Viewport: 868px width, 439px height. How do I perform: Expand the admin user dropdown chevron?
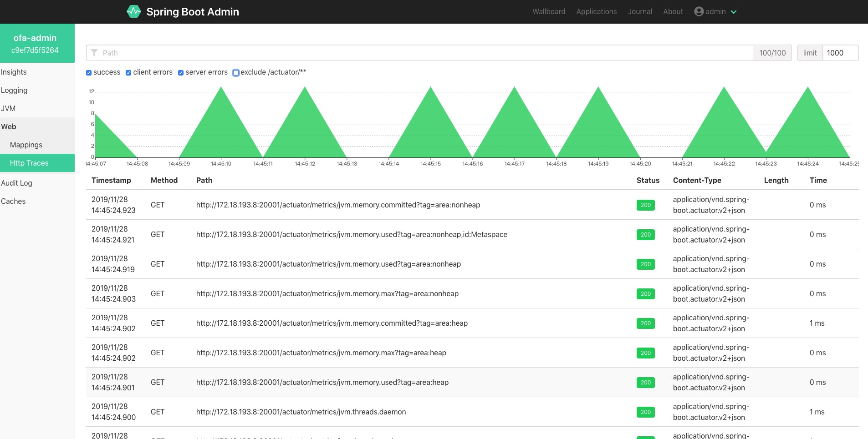coord(734,12)
